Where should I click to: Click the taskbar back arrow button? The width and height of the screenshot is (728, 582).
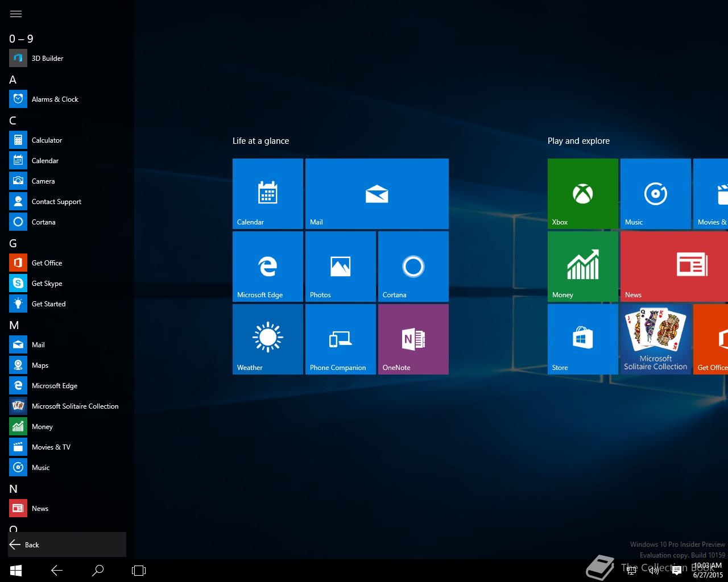click(x=57, y=571)
